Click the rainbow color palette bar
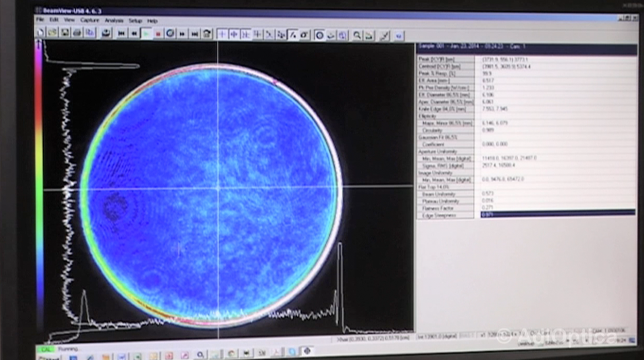Viewport: 644px width, 360px height. coord(38,184)
